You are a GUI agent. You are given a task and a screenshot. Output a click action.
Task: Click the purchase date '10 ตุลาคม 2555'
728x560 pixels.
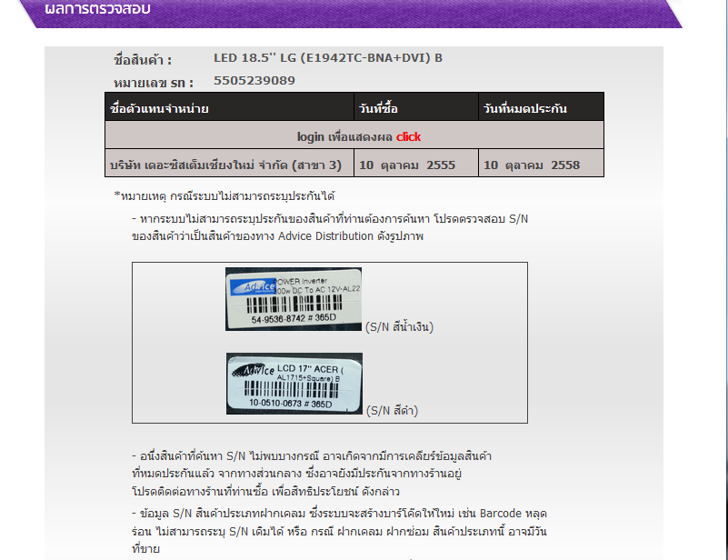407,165
